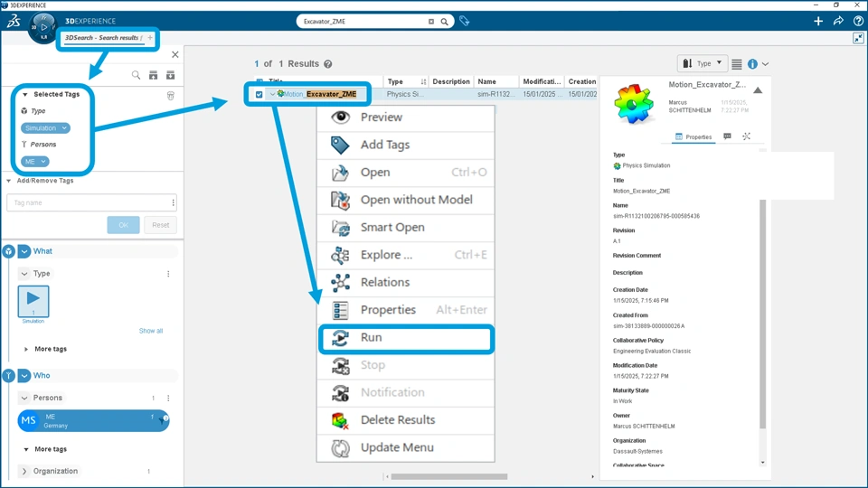The image size is (868, 488).
Task: Expand More tags under What
Action: pos(26,349)
